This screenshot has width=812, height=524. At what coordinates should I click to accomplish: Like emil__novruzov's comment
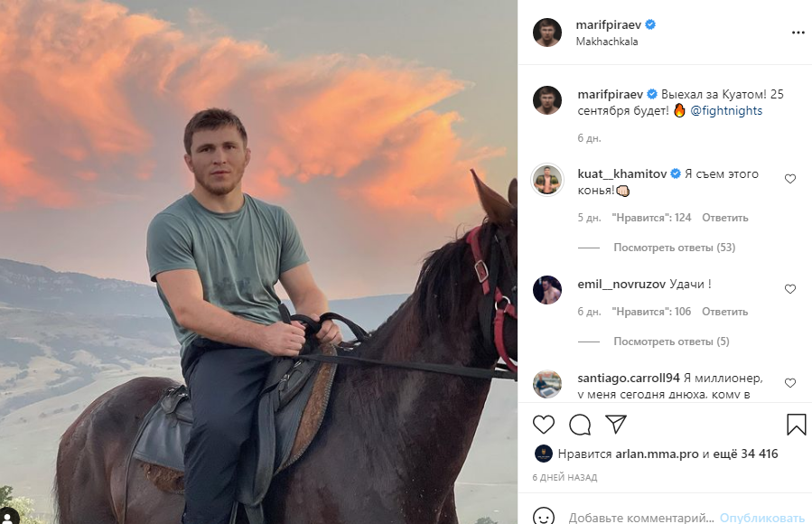coord(790,289)
